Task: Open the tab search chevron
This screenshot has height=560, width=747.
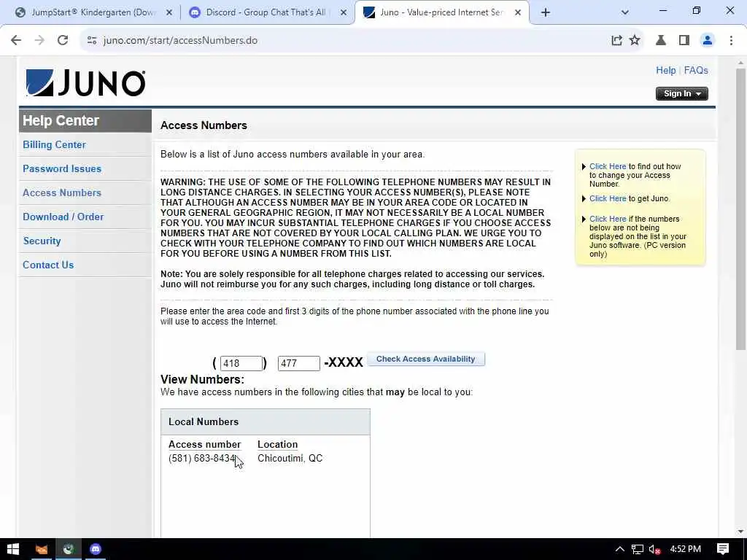Action: 625,13
